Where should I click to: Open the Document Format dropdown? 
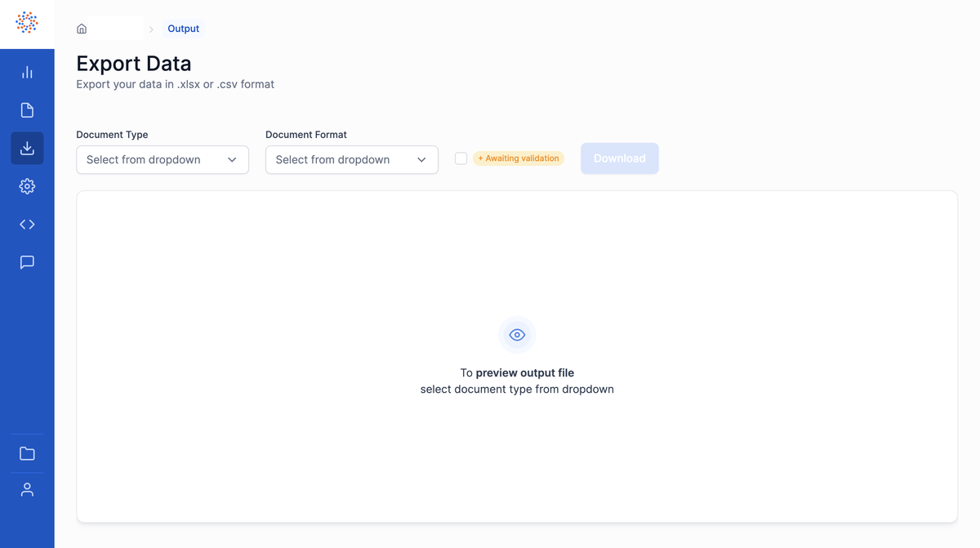pyautogui.click(x=351, y=160)
